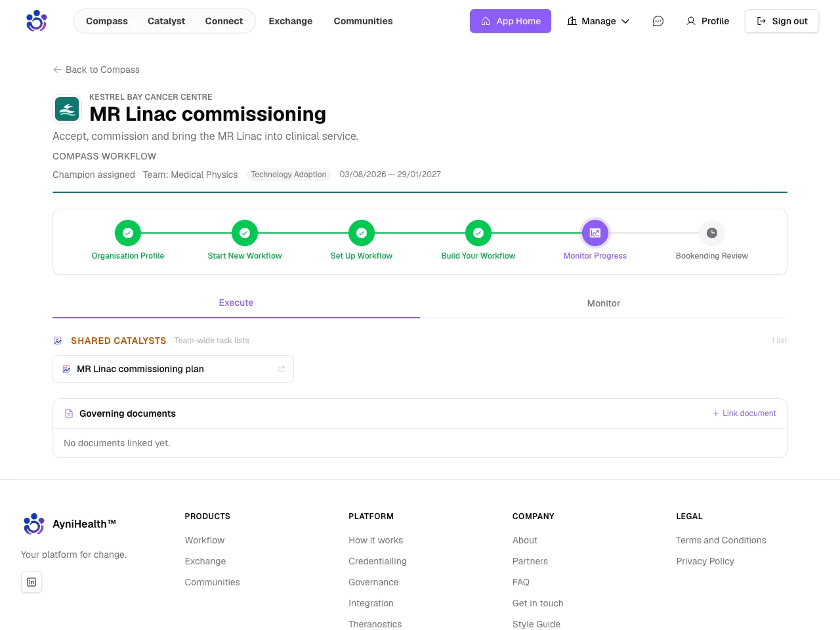Open the MR Linac commissioning plan list
Image resolution: width=840 pixels, height=630 pixels.
click(173, 369)
